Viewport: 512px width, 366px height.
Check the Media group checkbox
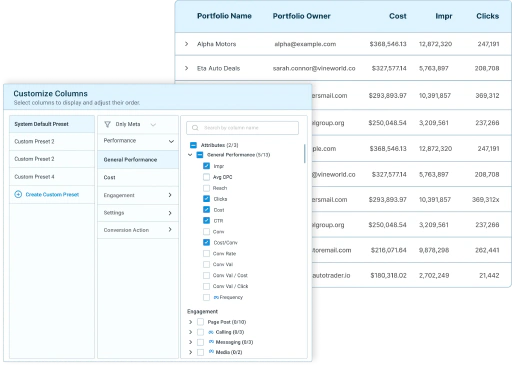(200, 352)
